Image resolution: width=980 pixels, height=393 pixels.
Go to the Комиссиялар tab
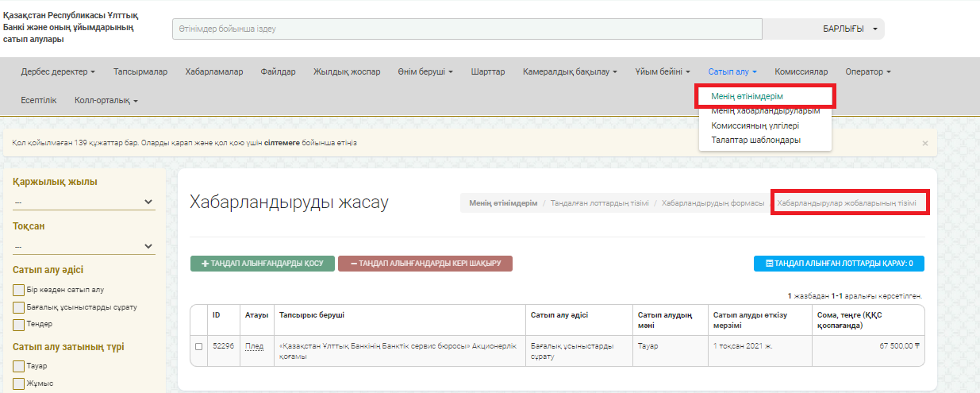(x=801, y=71)
